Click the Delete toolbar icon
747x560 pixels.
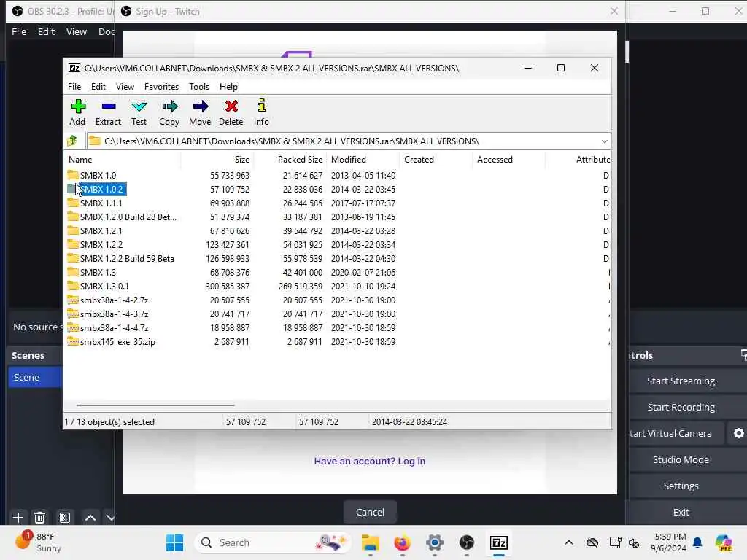[x=231, y=112]
